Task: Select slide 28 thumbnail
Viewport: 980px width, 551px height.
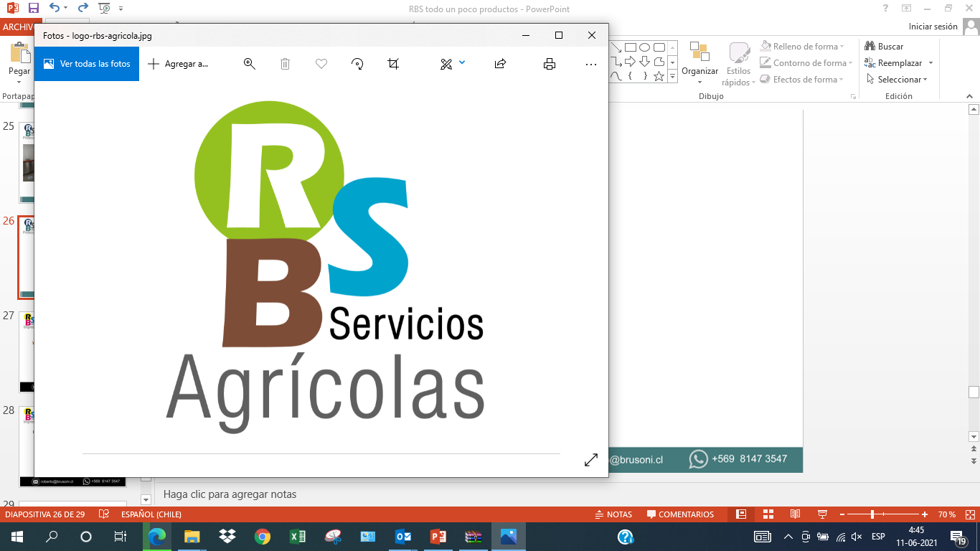Action: pos(72,447)
